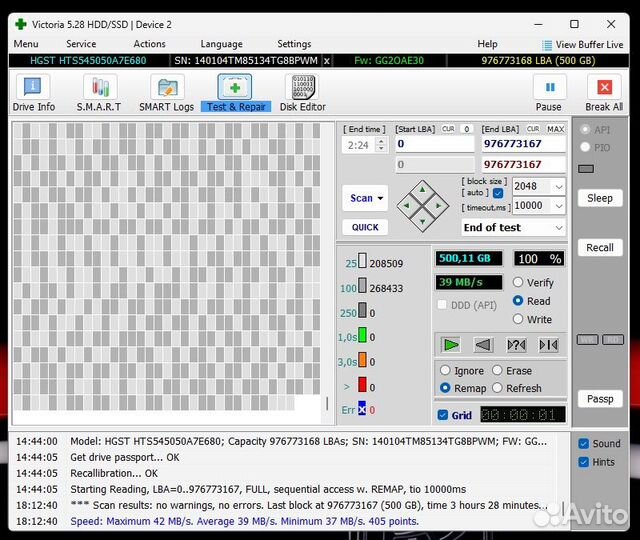Screen dimensions: 640x540
Task: Toggle the Sound checkbox
Action: 584,443
